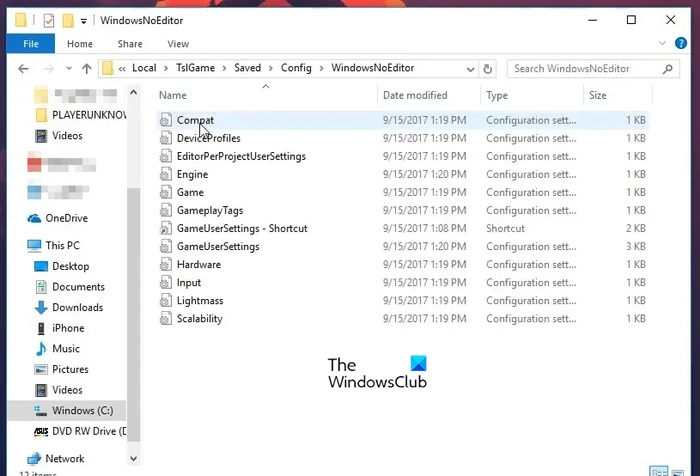Show hidden breadcrumb path with double chevron

(x=122, y=69)
